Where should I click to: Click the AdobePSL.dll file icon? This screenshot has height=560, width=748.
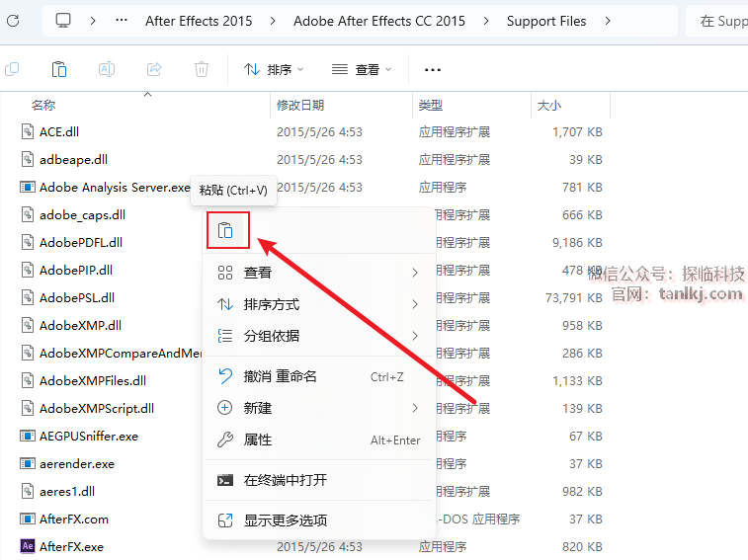click(x=28, y=297)
